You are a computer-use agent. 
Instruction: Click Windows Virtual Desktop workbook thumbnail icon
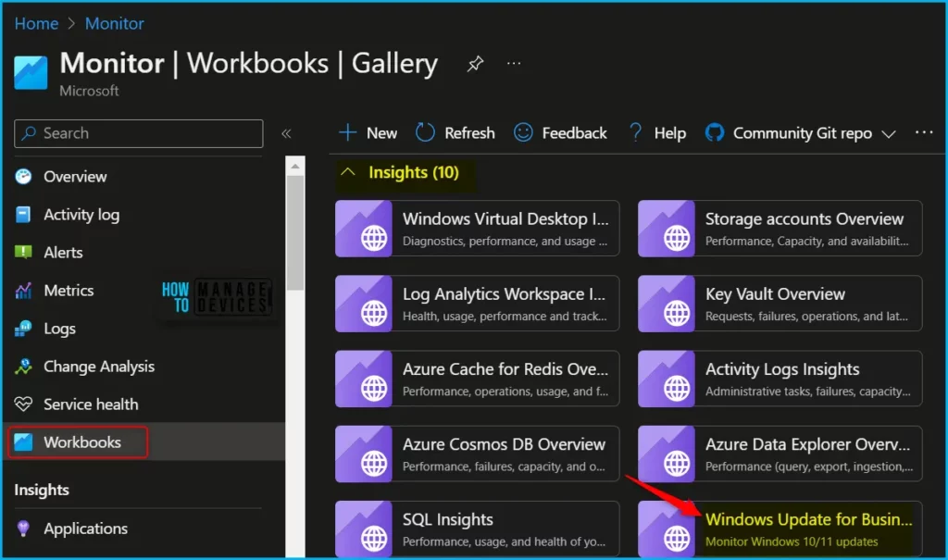pos(363,229)
